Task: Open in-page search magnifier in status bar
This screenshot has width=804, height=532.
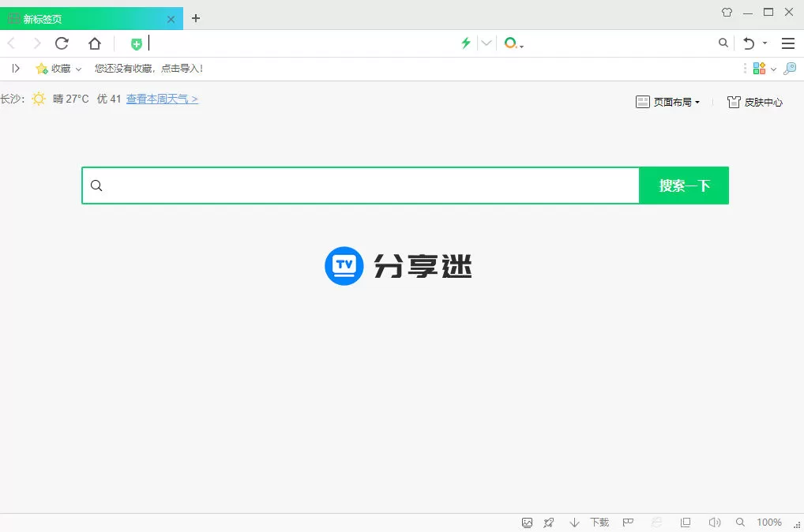Action: coord(740,522)
